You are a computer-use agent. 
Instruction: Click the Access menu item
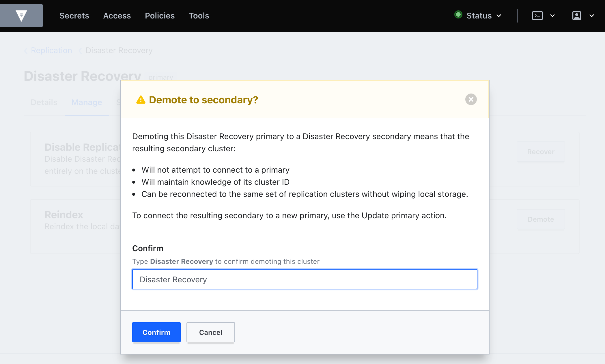(x=117, y=16)
